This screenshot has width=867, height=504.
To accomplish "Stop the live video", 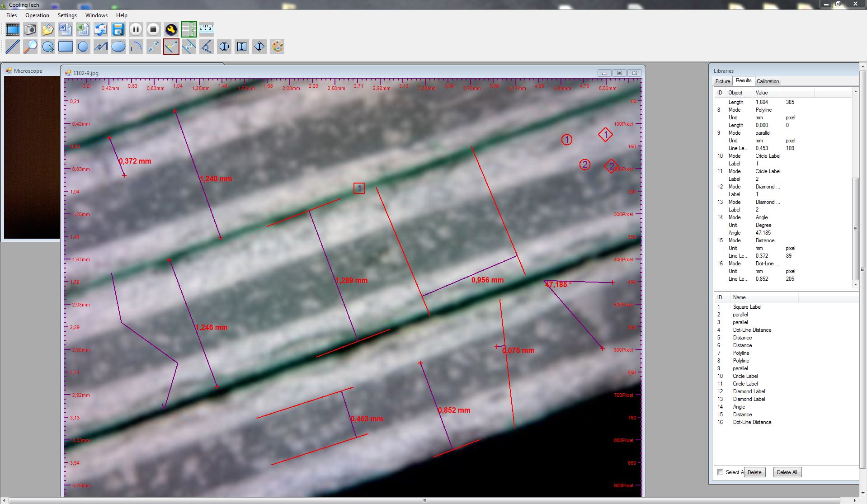I will coord(154,30).
